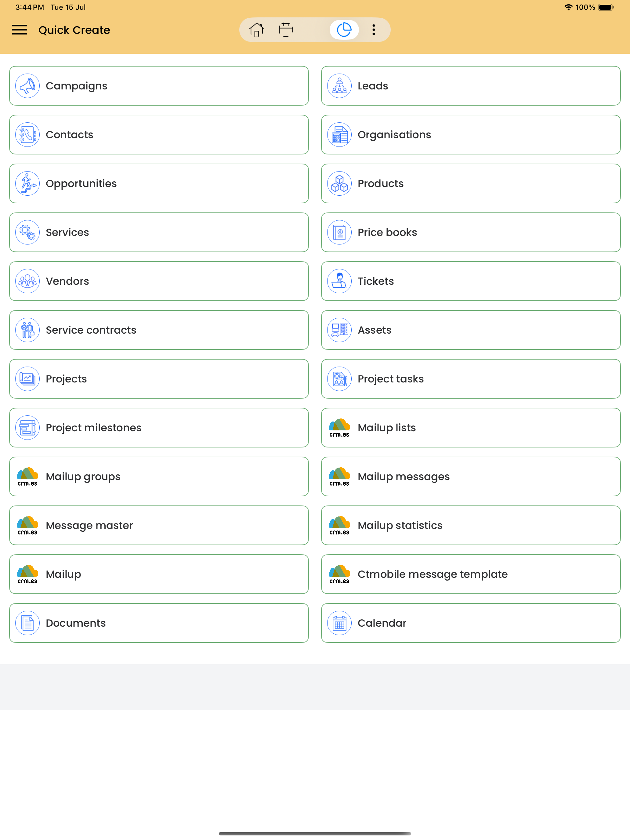Open Mailup groups
This screenshot has width=630, height=840.
pyautogui.click(x=159, y=476)
